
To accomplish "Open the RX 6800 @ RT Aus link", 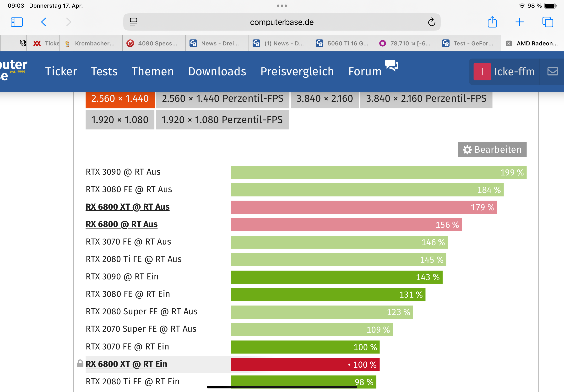I will 122,224.
